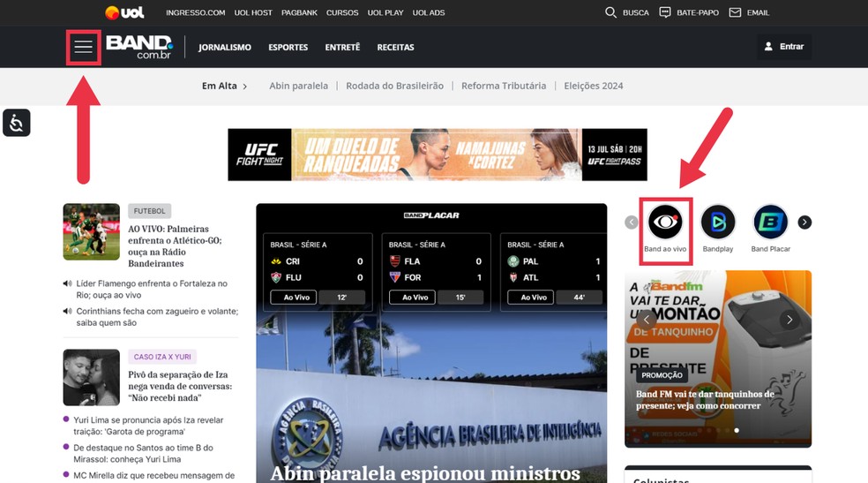Open Abin paralela trending topic
The height and width of the screenshot is (483, 868).
[298, 86]
